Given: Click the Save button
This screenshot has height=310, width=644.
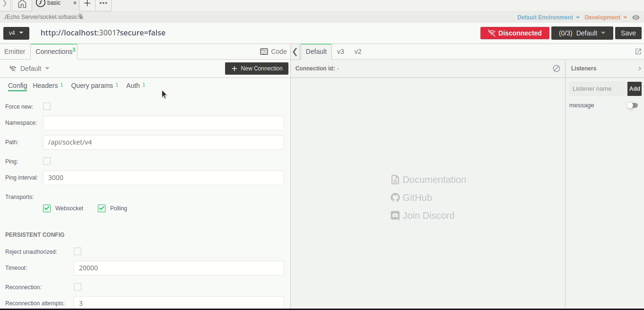Looking at the screenshot, I should [x=628, y=33].
